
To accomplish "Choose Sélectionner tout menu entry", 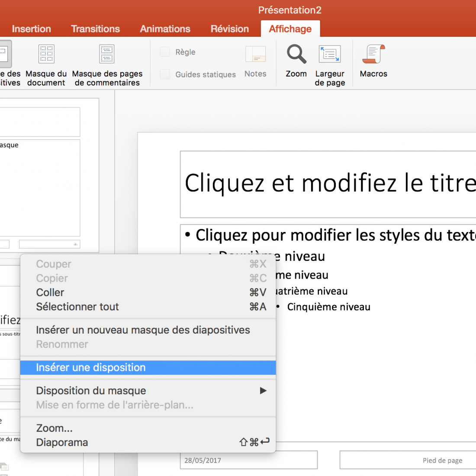I will 148,307.
